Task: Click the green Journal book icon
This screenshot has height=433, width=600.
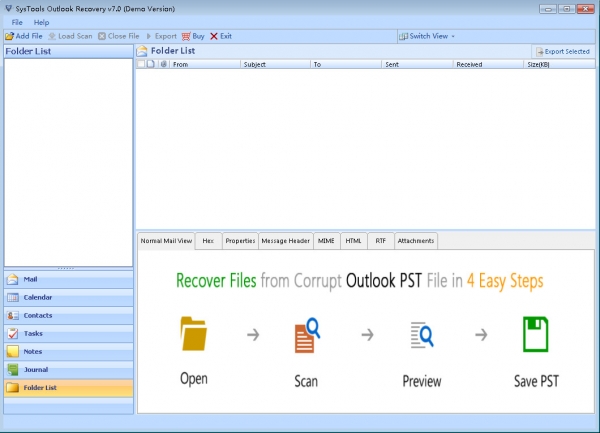Action: (x=13, y=370)
